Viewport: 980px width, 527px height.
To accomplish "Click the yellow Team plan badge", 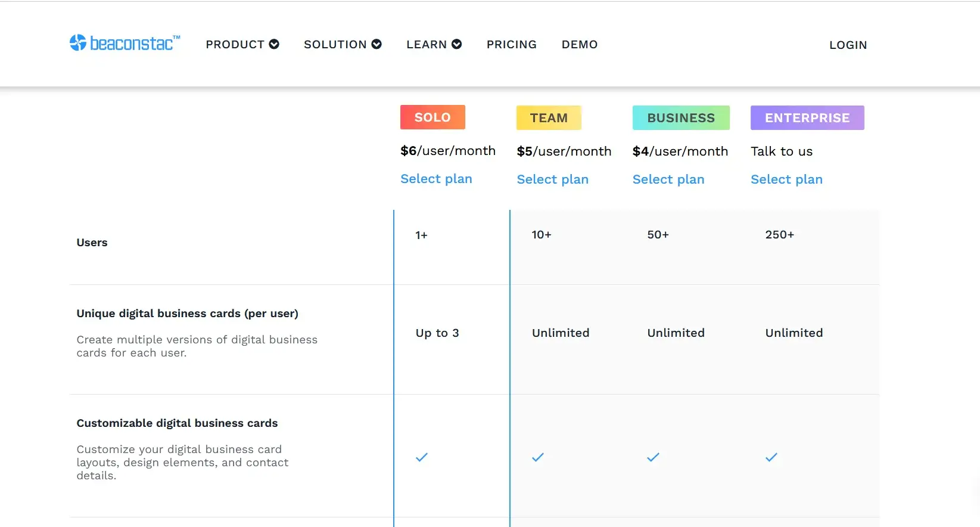I will pyautogui.click(x=549, y=118).
